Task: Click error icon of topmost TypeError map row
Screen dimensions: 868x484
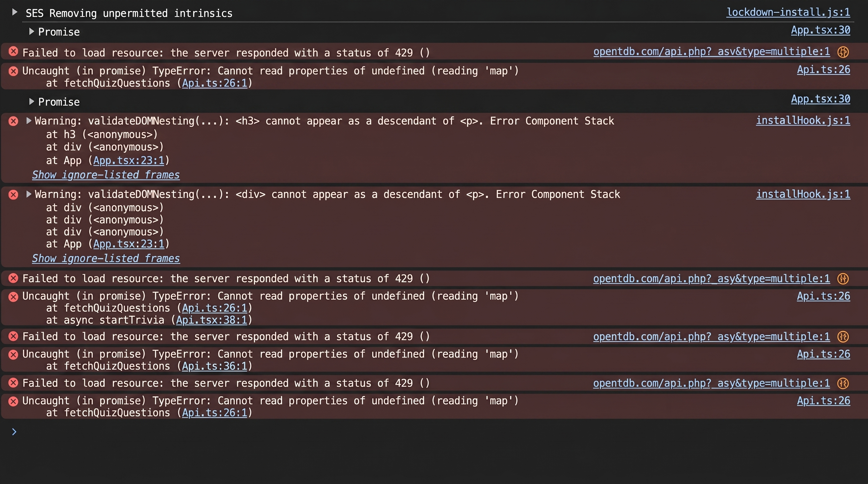Action: pyautogui.click(x=13, y=71)
